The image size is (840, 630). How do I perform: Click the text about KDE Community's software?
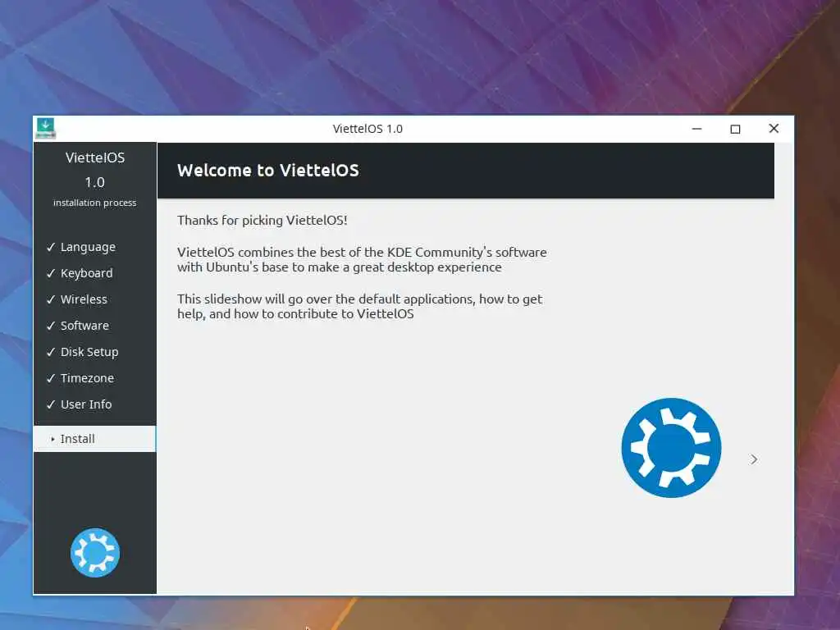coord(362,259)
